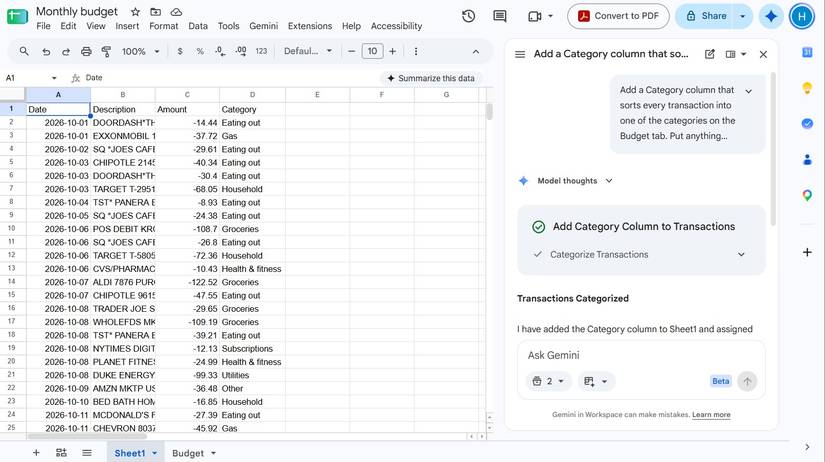Check the cloud save status icon
This screenshot has width=825, height=462.
click(177, 12)
